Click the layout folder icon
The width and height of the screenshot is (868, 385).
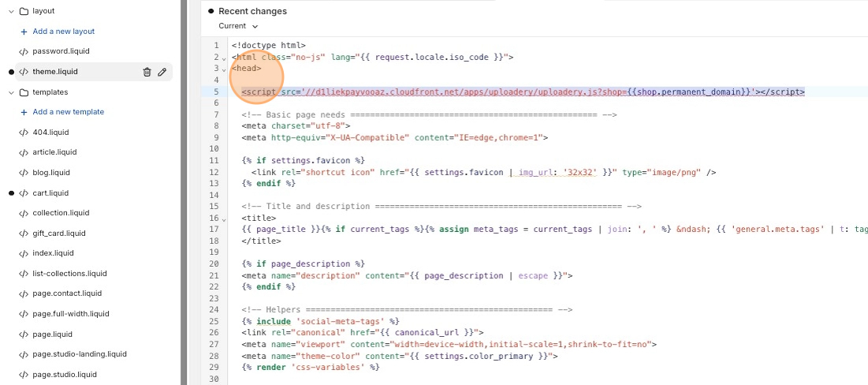[x=24, y=12]
